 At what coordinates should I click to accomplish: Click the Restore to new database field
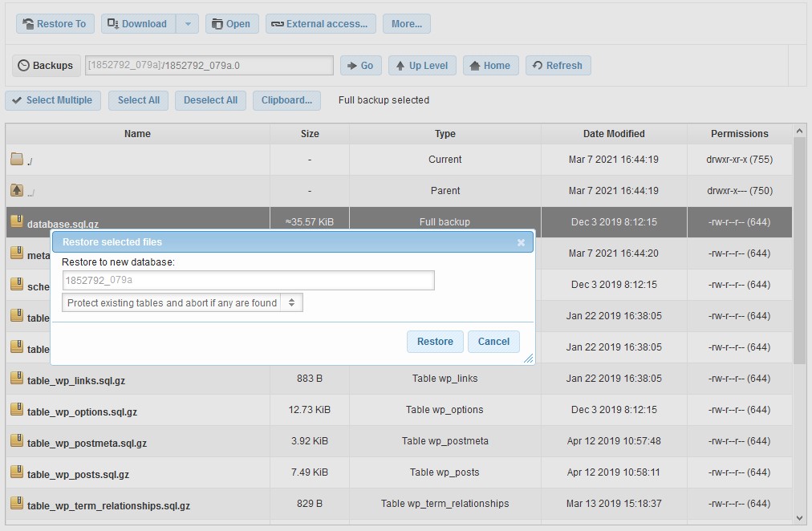[248, 280]
